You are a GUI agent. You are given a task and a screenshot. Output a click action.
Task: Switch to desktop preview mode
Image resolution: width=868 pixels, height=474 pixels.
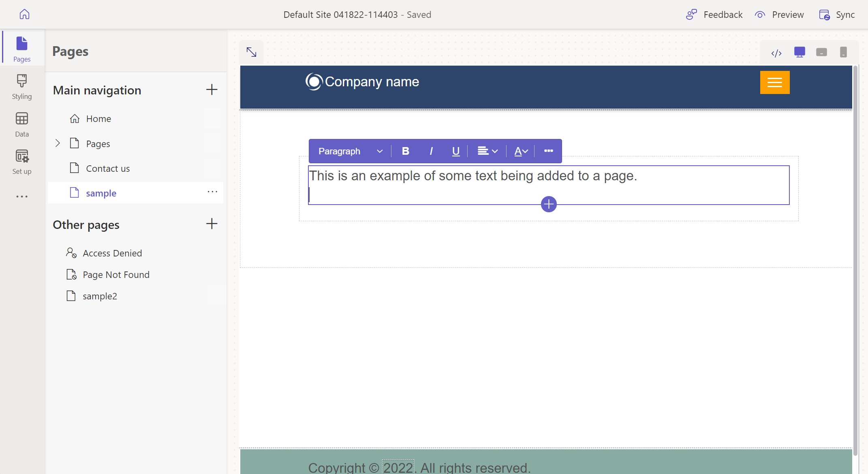tap(799, 52)
